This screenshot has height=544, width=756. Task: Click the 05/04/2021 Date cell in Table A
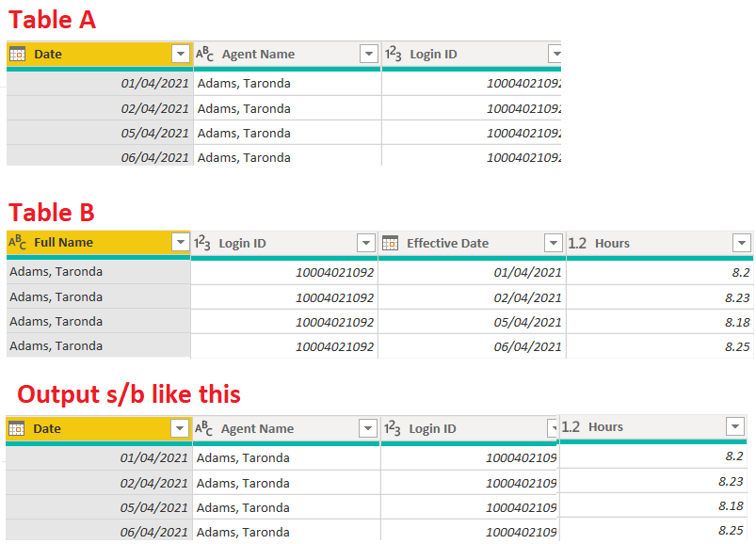[100, 133]
